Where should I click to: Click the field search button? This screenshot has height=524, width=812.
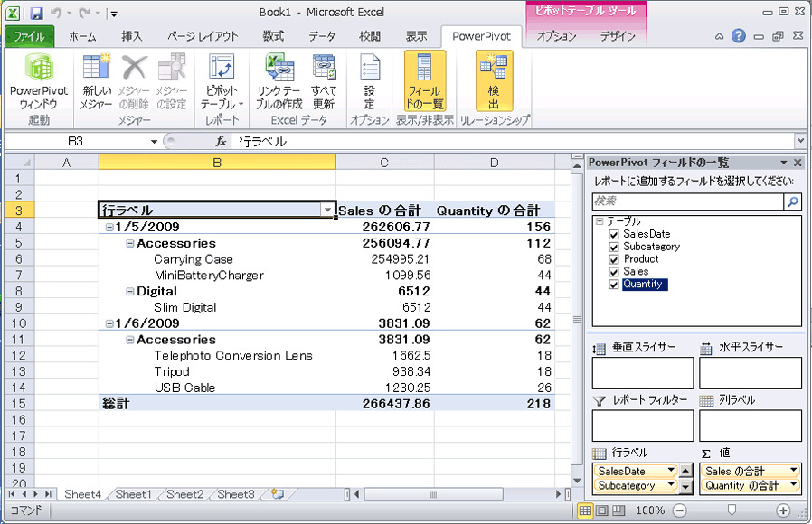[x=791, y=201]
